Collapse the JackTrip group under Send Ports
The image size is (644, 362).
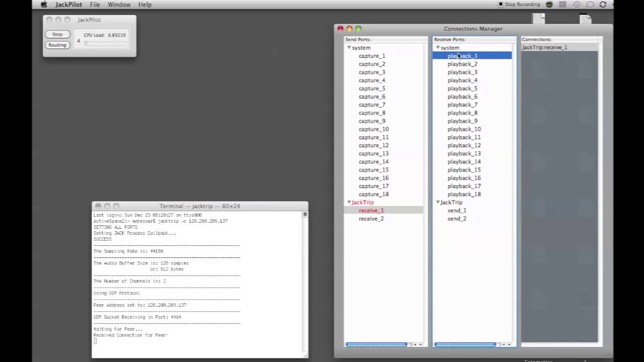(349, 203)
